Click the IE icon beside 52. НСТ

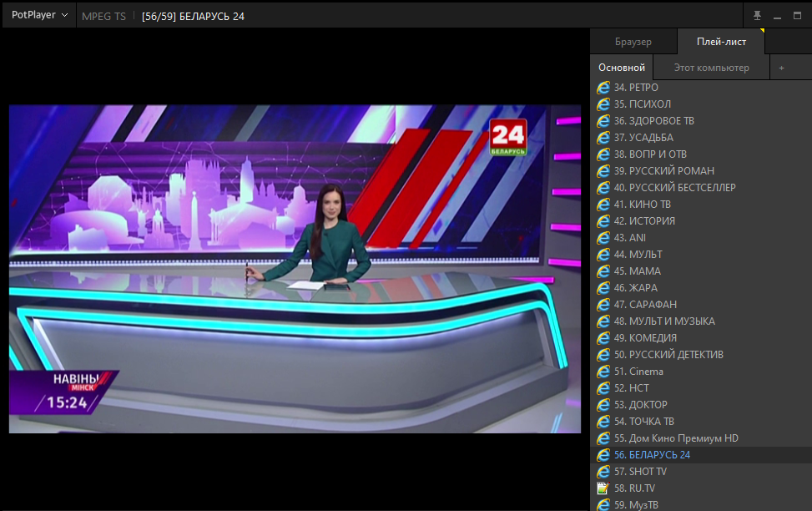[603, 387]
